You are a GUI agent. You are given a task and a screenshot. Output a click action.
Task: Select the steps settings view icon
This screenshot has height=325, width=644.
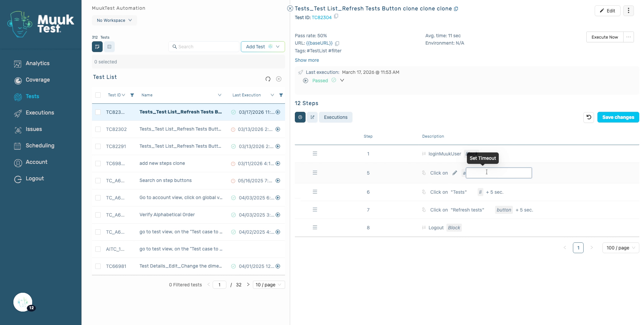coord(300,117)
